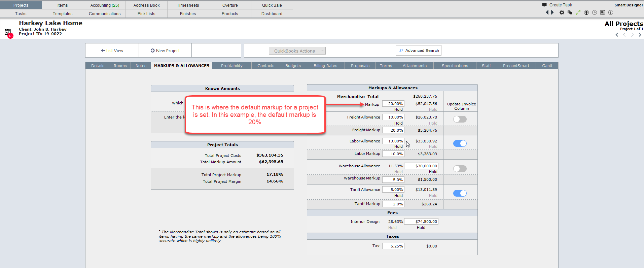The image size is (644, 268).
Task: Open the Tasks menu
Action: click(x=21, y=13)
